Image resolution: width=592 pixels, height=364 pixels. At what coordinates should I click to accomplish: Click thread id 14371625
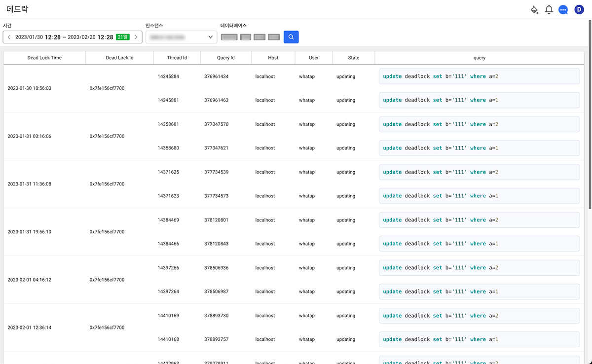coord(168,172)
